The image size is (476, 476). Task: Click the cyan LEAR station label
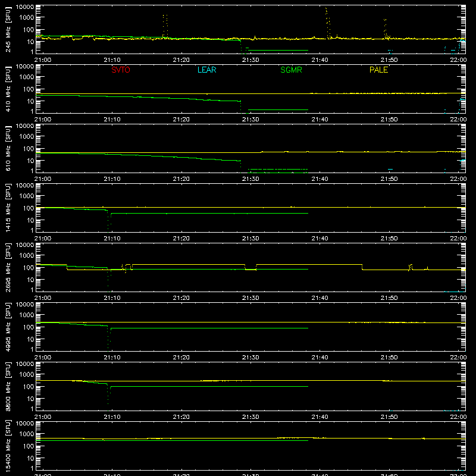pos(206,70)
